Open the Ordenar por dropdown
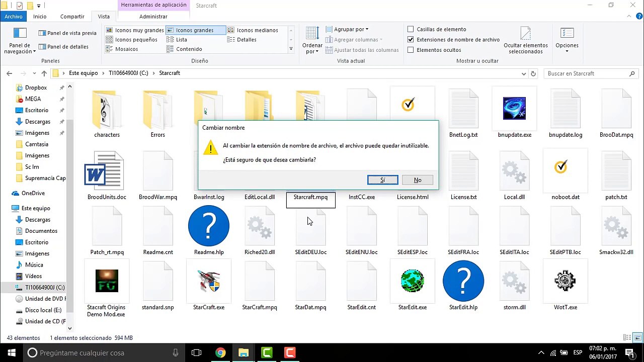 (x=312, y=40)
